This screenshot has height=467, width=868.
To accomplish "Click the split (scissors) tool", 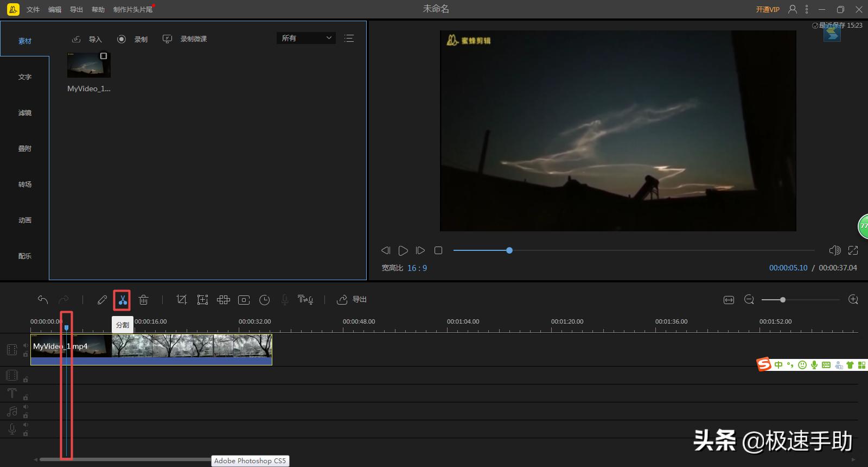I will 123,300.
